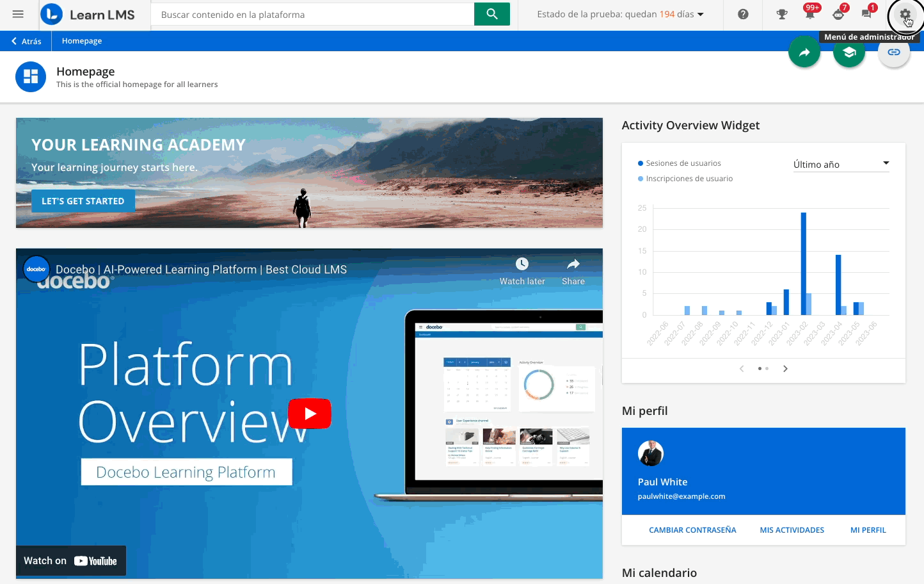Click the video title Docebo AI-Powered link
The height and width of the screenshot is (584, 924).
[201, 270]
